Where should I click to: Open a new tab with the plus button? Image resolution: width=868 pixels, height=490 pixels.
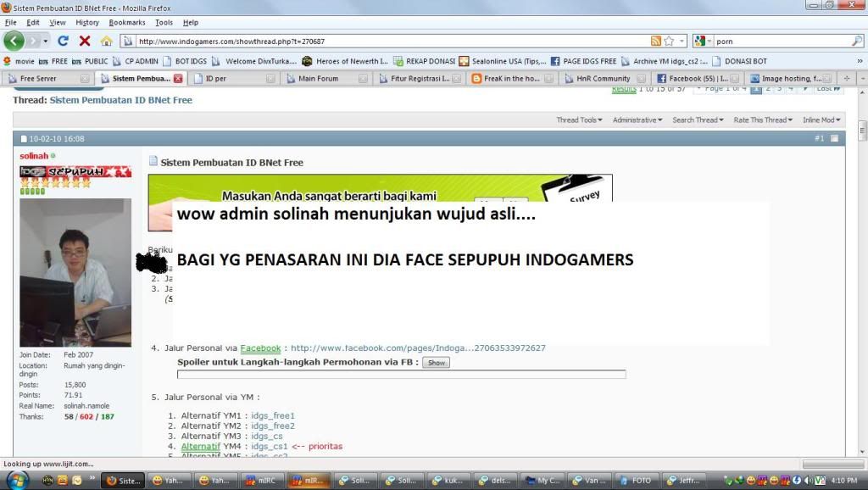coord(847,78)
